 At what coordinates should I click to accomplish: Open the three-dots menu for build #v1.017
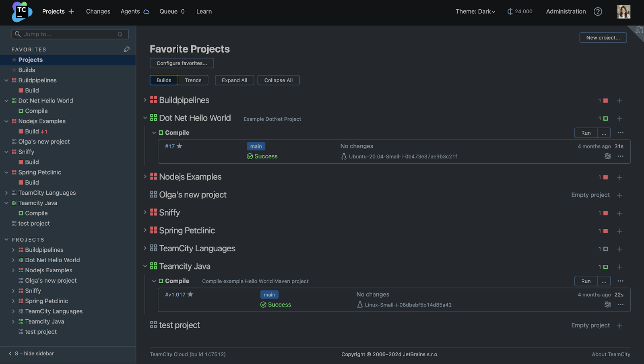621,305
